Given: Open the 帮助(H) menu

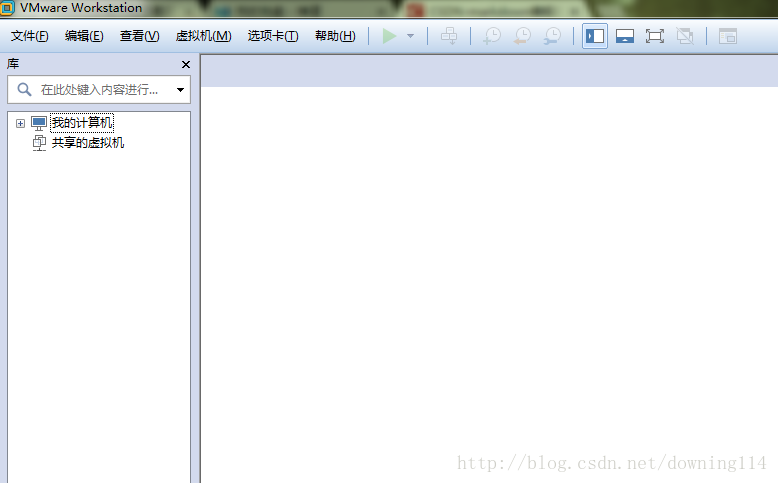Looking at the screenshot, I should (335, 36).
